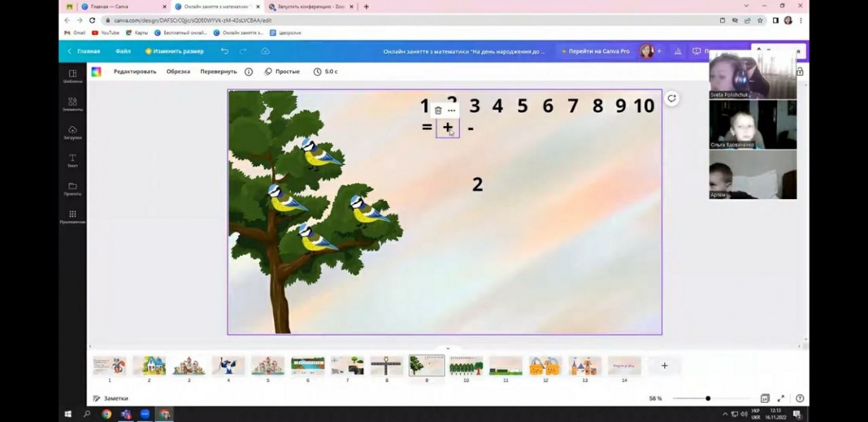Open the Apps grid in the sidebar
Screen dimensions: 868x422
click(x=73, y=217)
